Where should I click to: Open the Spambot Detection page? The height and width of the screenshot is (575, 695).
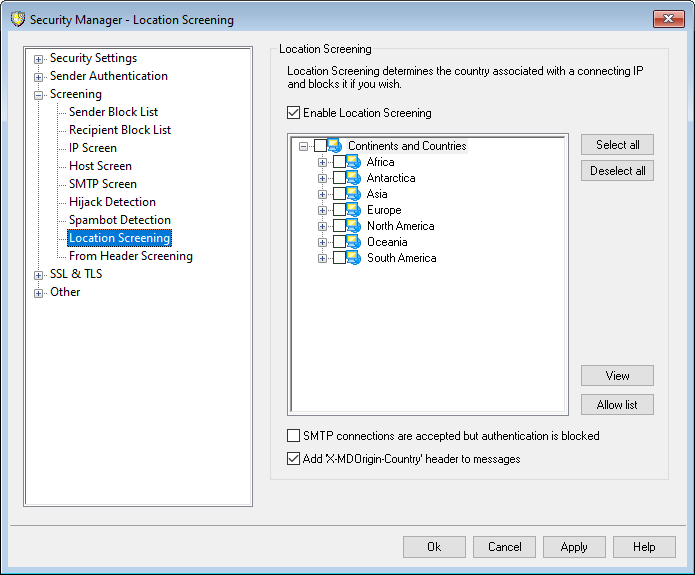coord(119,220)
